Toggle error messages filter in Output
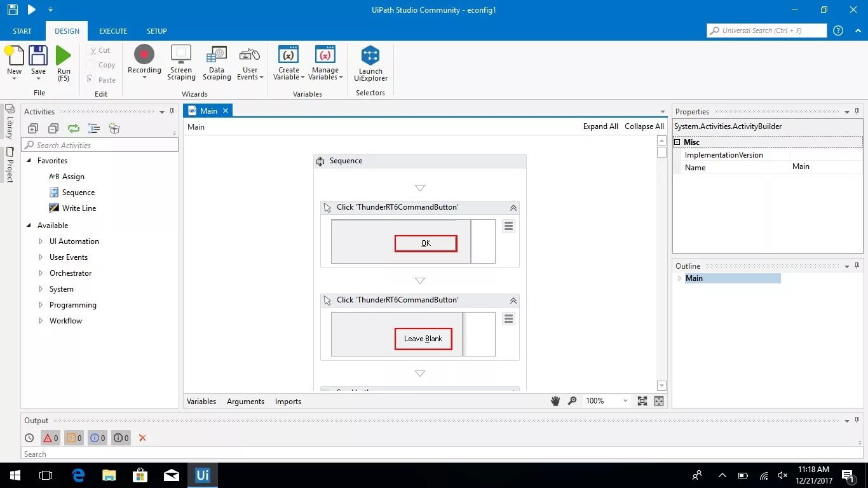Viewport: 868px width, 488px height. pos(51,438)
